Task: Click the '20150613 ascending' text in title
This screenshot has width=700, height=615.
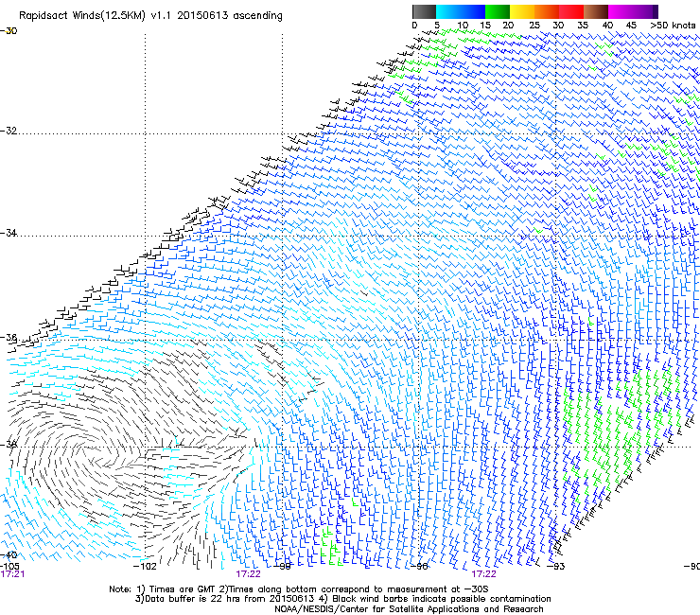Action: (x=230, y=16)
